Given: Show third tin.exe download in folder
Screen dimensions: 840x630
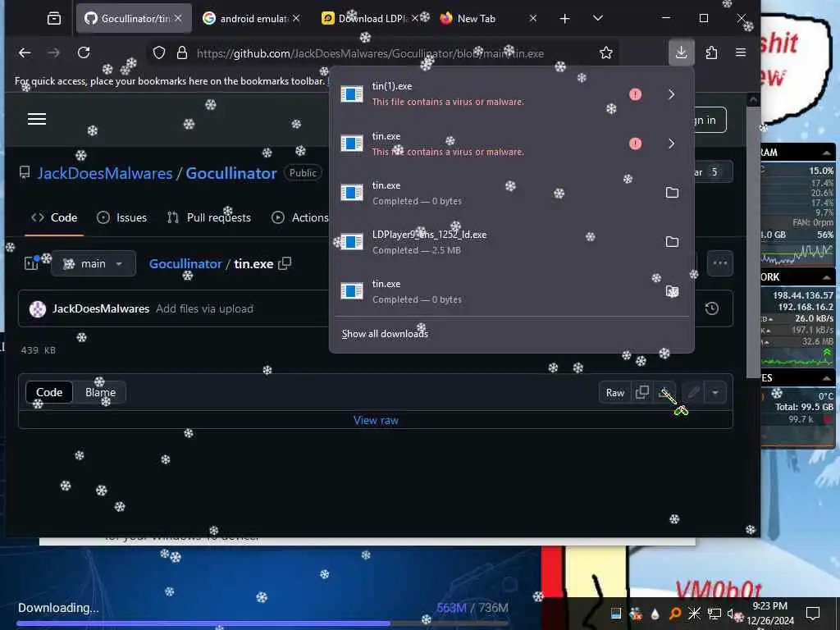Looking at the screenshot, I should pos(672,192).
